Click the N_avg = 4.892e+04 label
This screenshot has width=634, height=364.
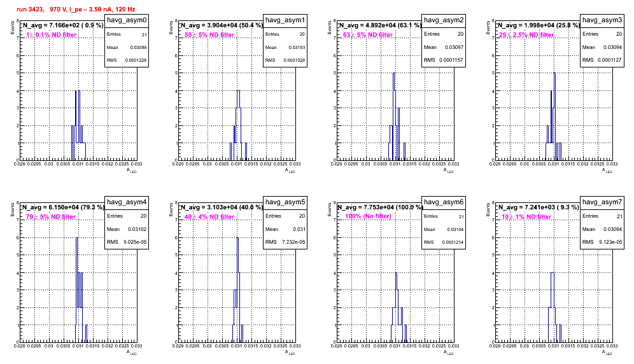click(380, 25)
